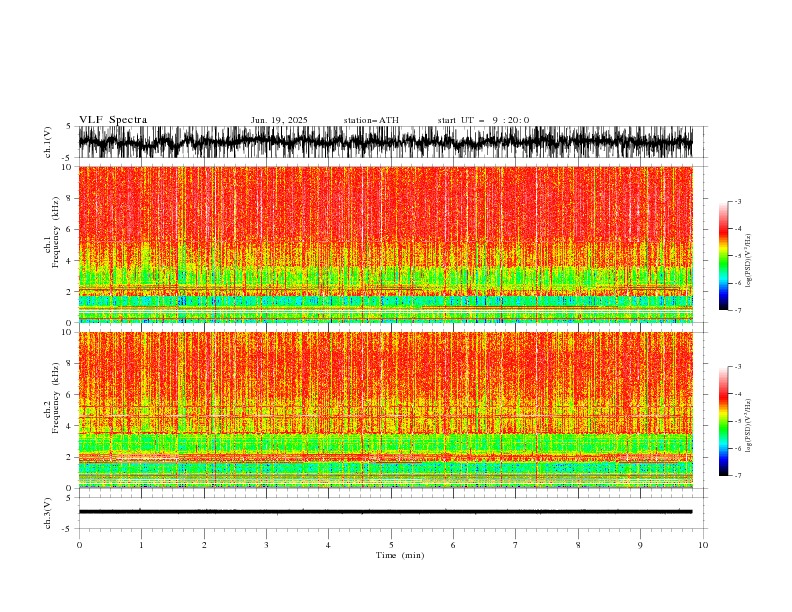Select the date text "Jun. 19, 2025"
792x612 pixels.
click(279, 120)
